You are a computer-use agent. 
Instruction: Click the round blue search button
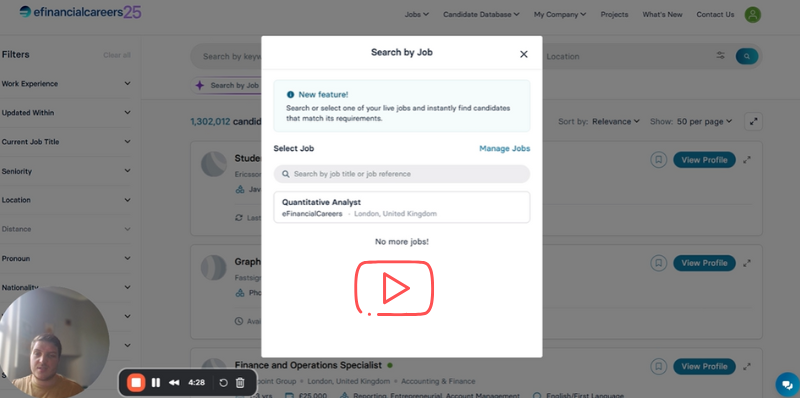coord(747,56)
